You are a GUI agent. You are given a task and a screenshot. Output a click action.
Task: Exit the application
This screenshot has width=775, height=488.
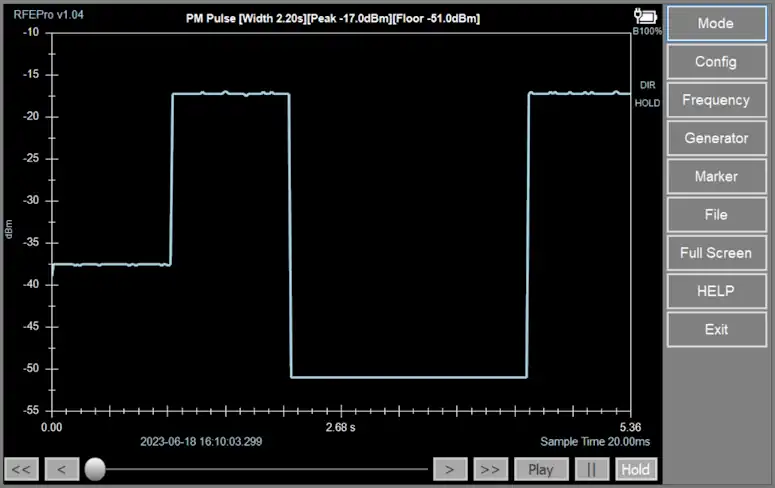point(715,329)
